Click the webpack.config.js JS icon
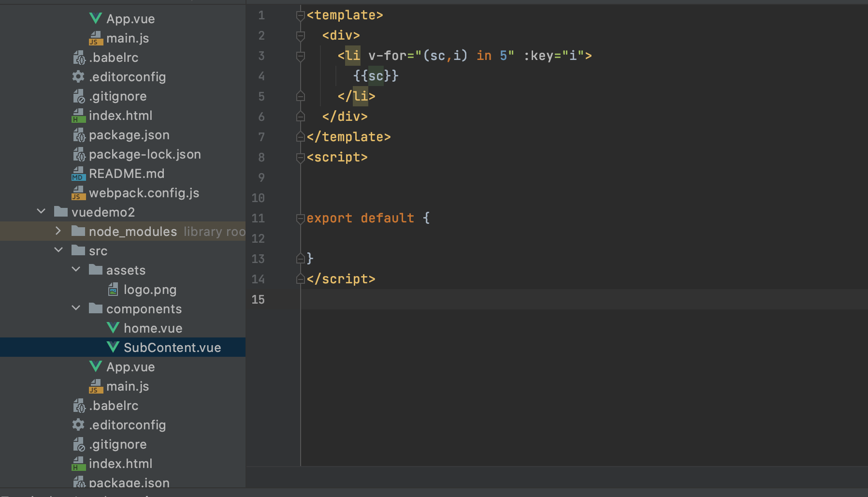This screenshot has height=497, width=868. tap(78, 193)
